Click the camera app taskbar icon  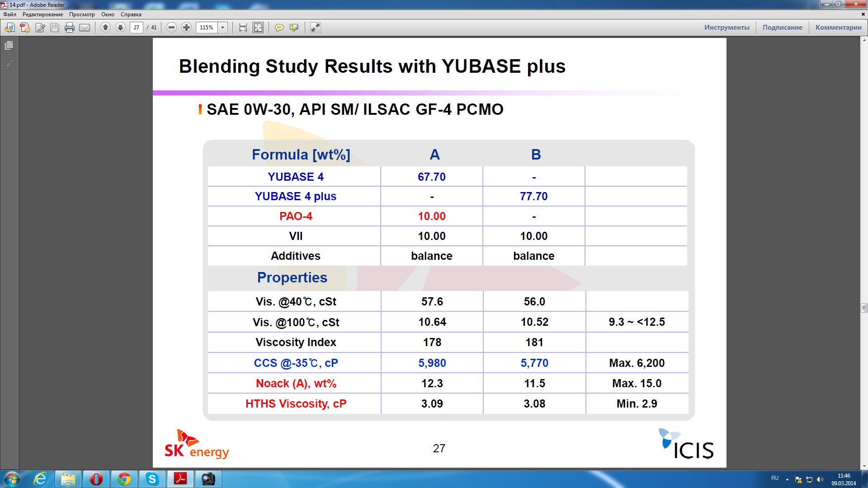tap(208, 479)
